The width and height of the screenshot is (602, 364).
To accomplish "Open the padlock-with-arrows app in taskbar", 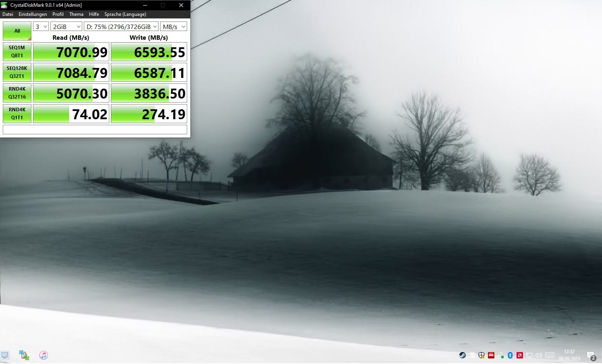I will click(x=24, y=355).
